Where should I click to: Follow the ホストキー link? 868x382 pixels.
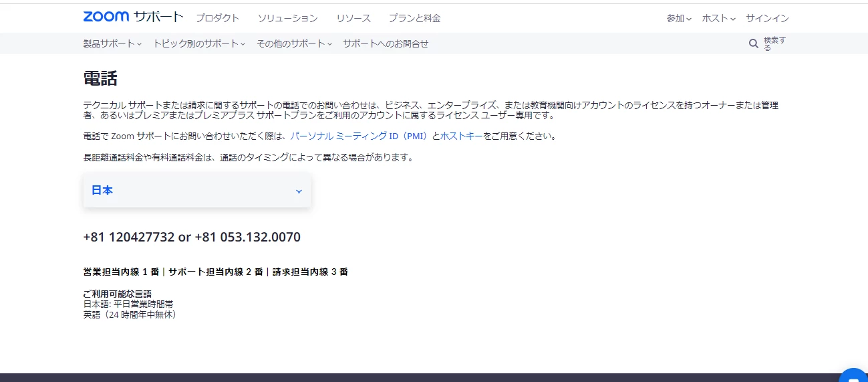coord(461,136)
